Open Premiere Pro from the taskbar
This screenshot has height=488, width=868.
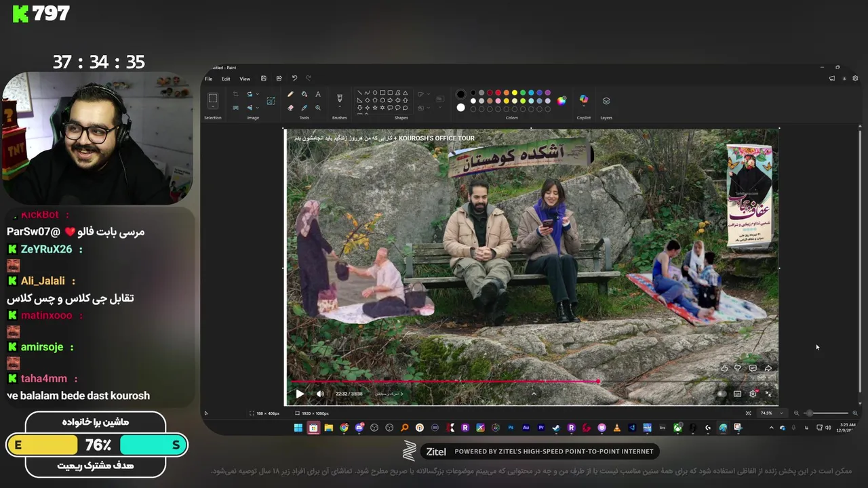(x=541, y=428)
